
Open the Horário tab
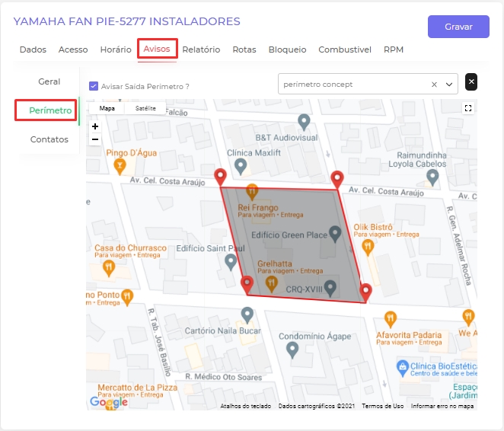click(x=116, y=49)
